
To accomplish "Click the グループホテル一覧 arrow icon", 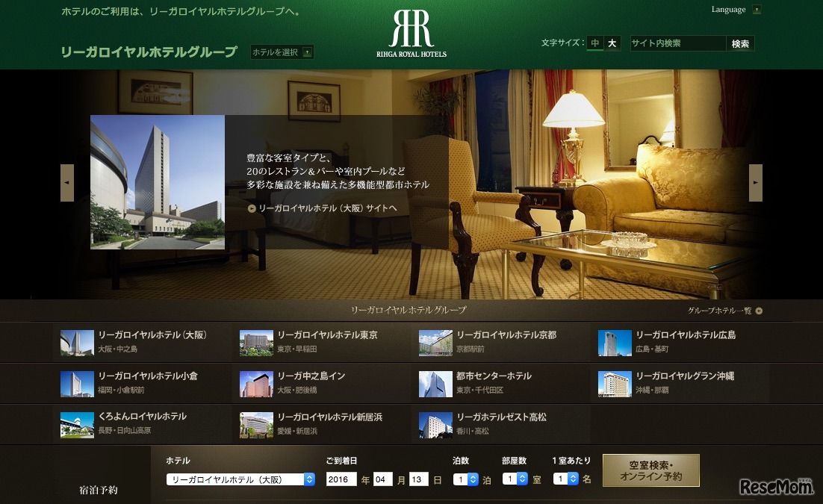I will [x=759, y=311].
